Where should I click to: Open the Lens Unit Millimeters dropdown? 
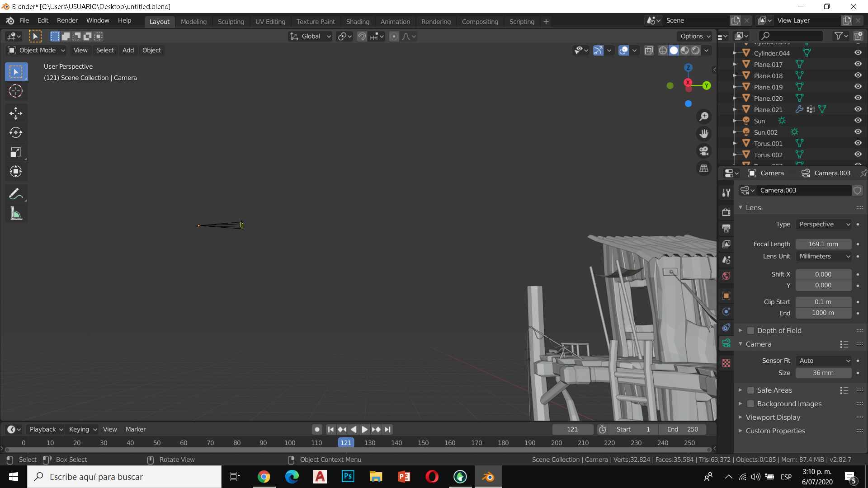pos(823,256)
